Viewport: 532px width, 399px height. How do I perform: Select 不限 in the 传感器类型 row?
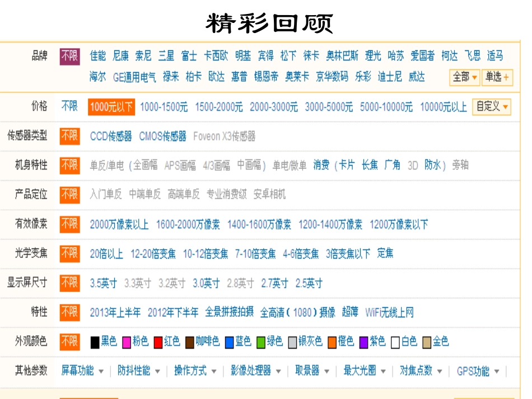[70, 137]
